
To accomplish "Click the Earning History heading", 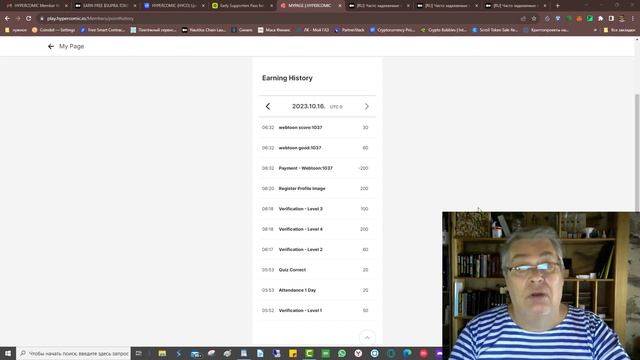I will point(287,78).
